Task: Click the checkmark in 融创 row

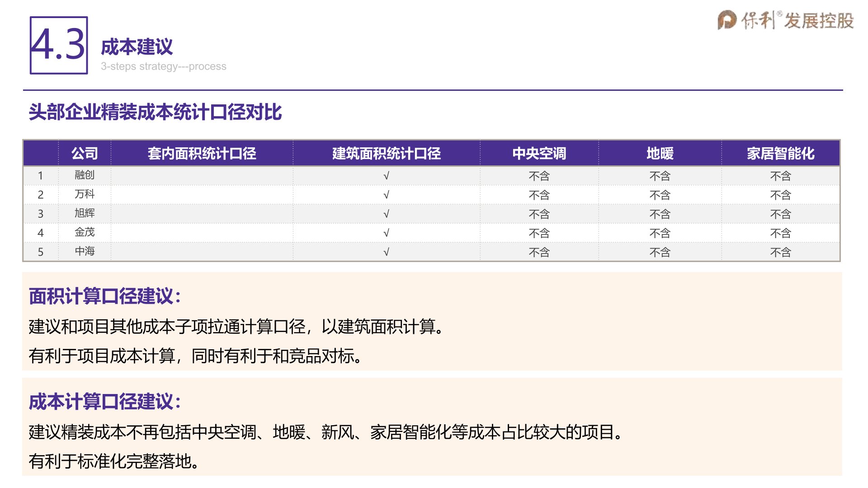Action: pos(386,176)
